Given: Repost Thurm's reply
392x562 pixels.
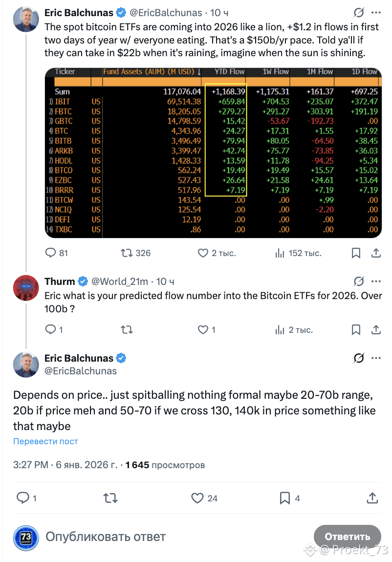Looking at the screenshot, I should coord(127,330).
